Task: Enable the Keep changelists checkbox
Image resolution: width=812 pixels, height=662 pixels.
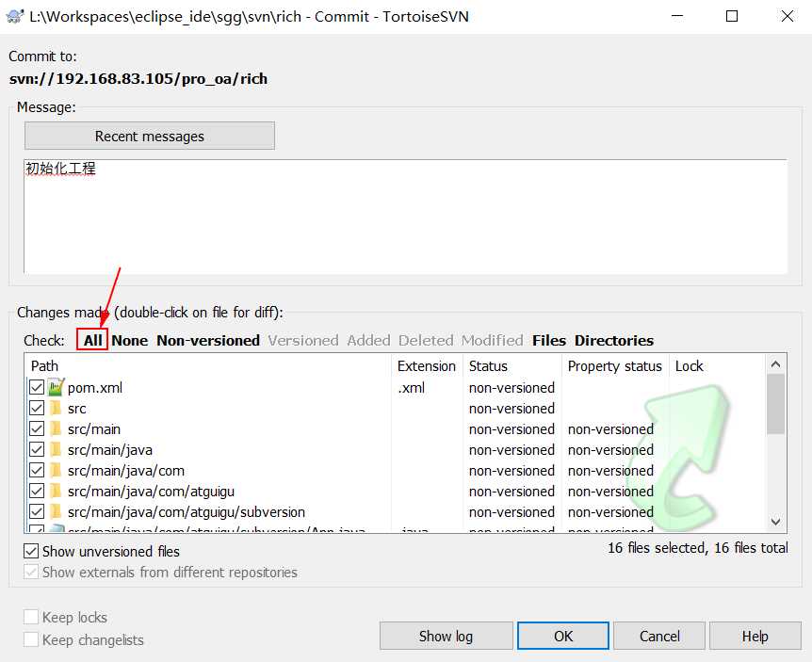Action: click(31, 639)
